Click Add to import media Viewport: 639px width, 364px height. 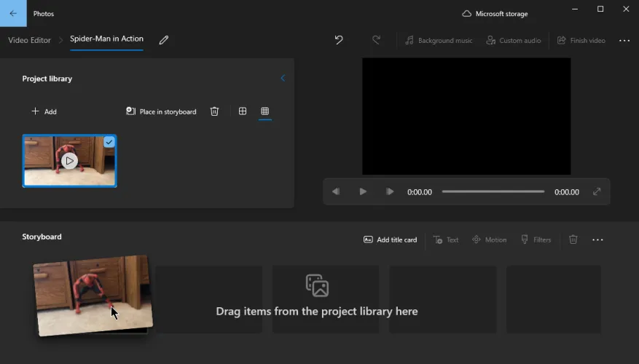(x=44, y=111)
